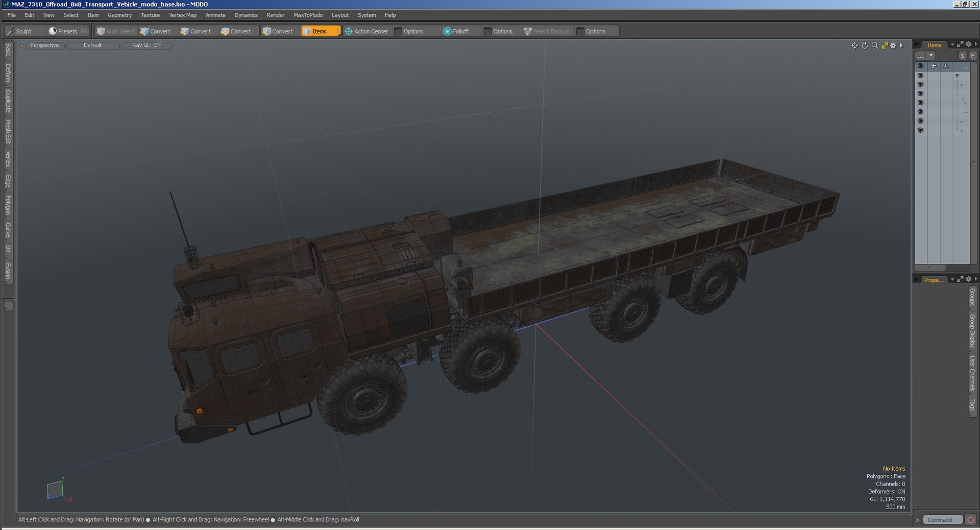This screenshot has height=530, width=980.
Task: Click the record button beside Command field
Action: click(971, 520)
